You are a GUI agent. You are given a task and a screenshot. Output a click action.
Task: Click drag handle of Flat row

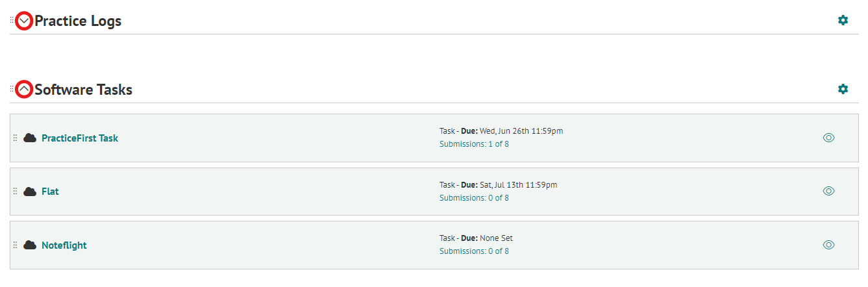(15, 192)
